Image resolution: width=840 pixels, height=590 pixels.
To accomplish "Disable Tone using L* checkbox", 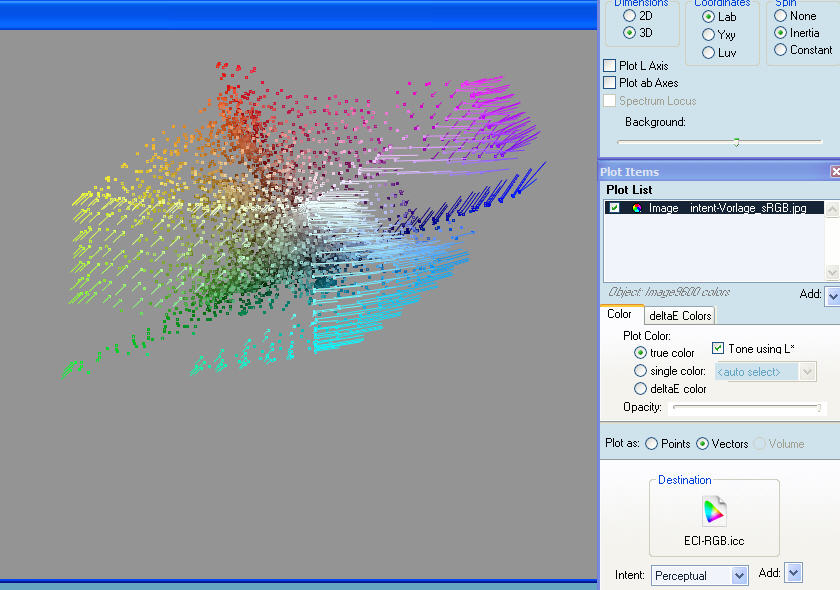I will tap(718, 348).
